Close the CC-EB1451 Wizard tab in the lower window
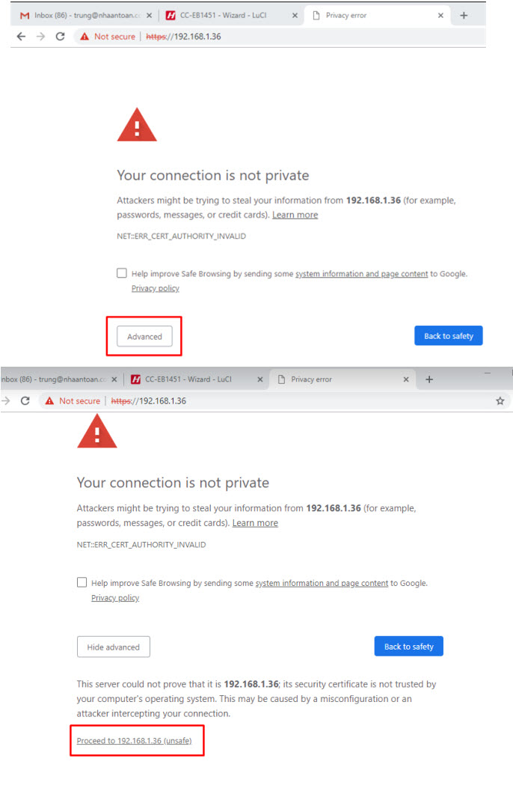Screen dimensions: 513x812 click(260, 379)
